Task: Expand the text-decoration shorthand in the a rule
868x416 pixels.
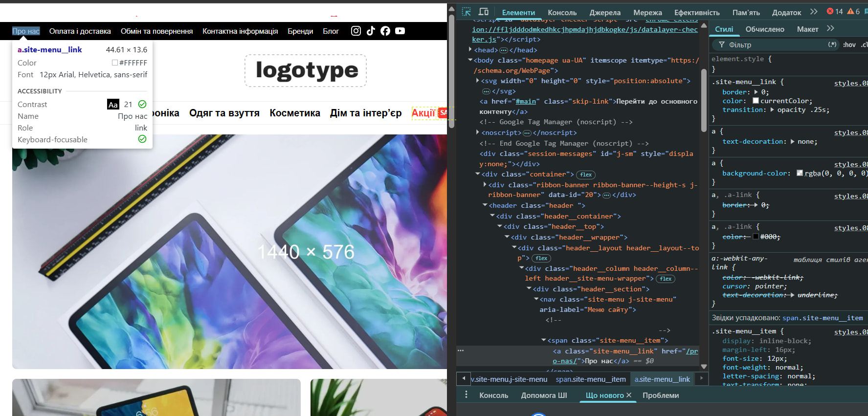Action: tap(792, 141)
